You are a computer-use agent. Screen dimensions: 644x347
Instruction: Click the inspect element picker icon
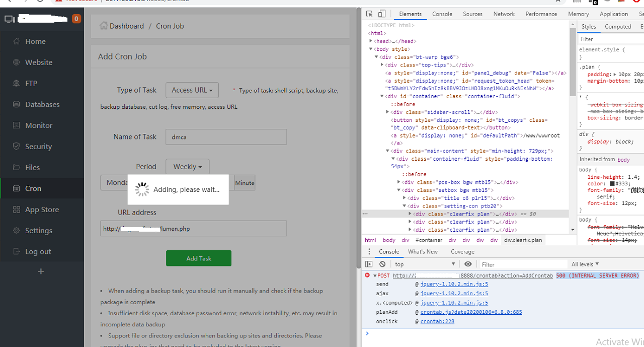pos(369,14)
